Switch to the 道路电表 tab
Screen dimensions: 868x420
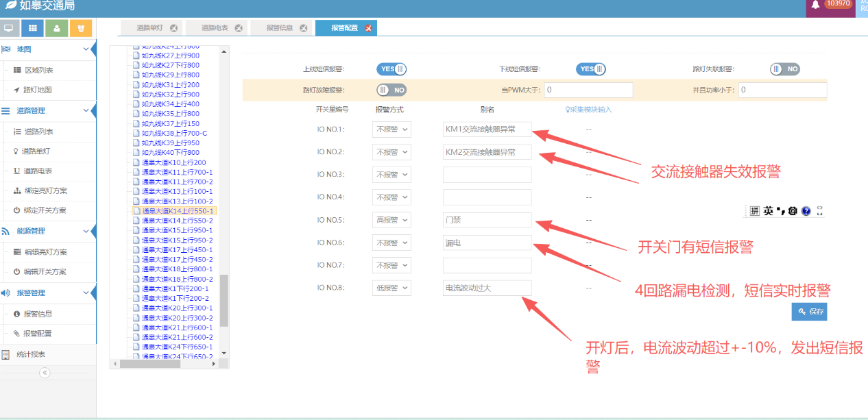pyautogui.click(x=215, y=28)
